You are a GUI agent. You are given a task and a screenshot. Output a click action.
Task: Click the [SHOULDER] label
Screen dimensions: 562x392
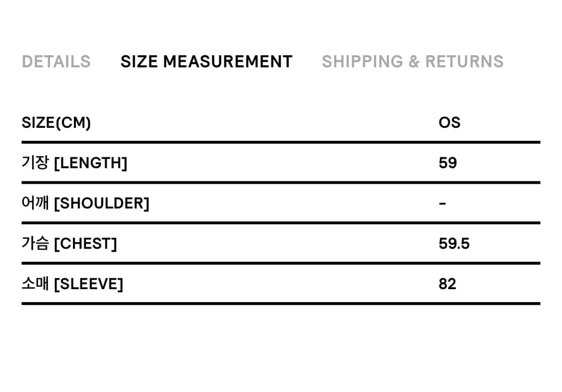point(101,203)
